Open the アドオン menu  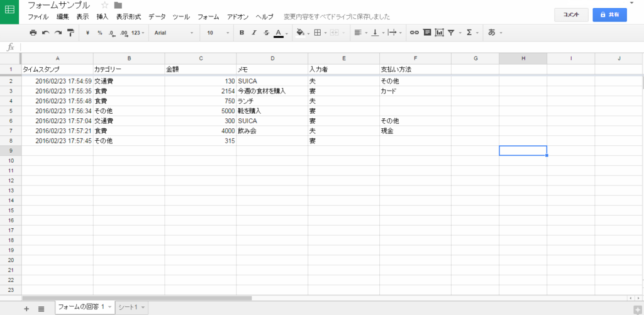(x=238, y=17)
